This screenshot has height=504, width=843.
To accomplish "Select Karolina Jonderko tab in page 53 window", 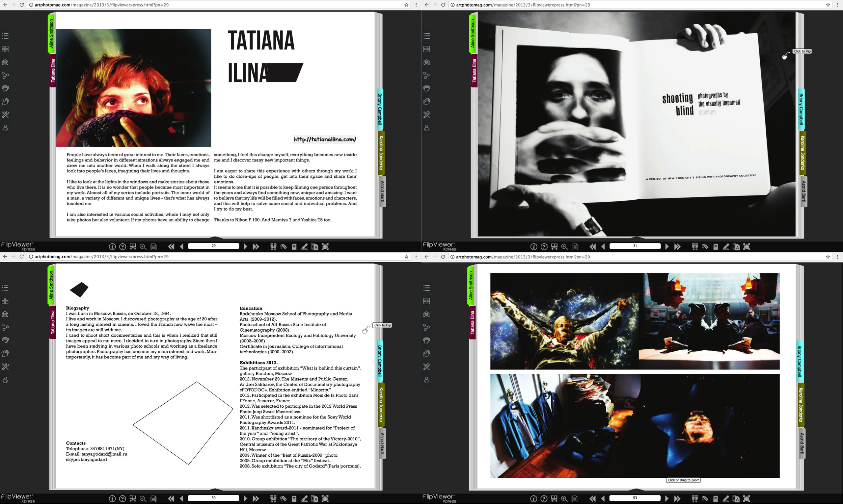I will click(801, 405).
